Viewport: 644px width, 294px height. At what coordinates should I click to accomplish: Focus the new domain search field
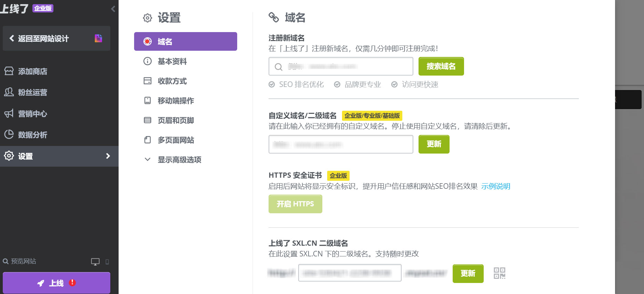pyautogui.click(x=341, y=66)
